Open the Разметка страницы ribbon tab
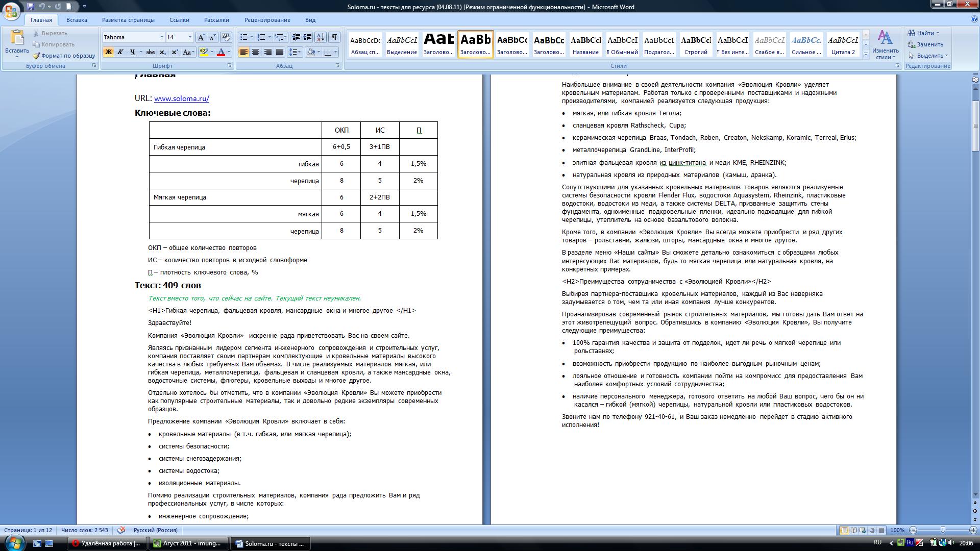 tap(128, 20)
